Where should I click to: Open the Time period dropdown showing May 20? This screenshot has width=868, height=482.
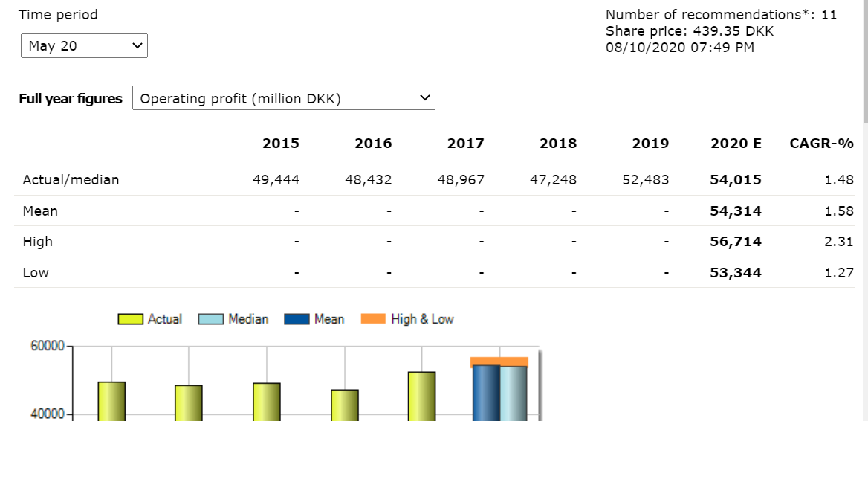coord(84,46)
